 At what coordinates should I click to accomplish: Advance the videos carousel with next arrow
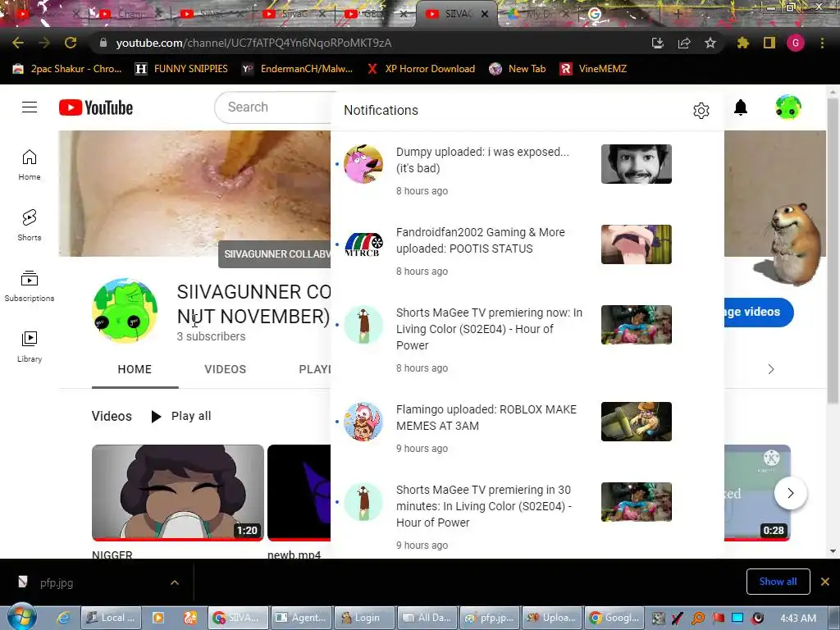coord(790,493)
